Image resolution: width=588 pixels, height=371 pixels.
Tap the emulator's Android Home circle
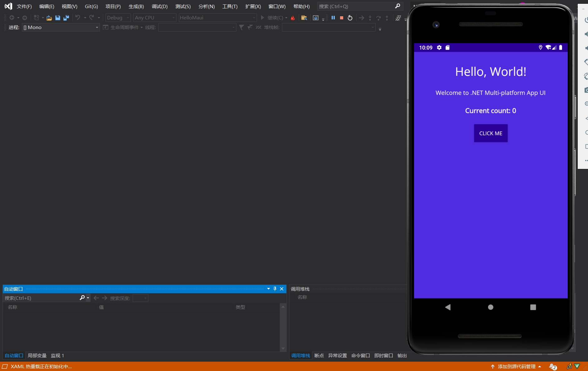coord(491,307)
